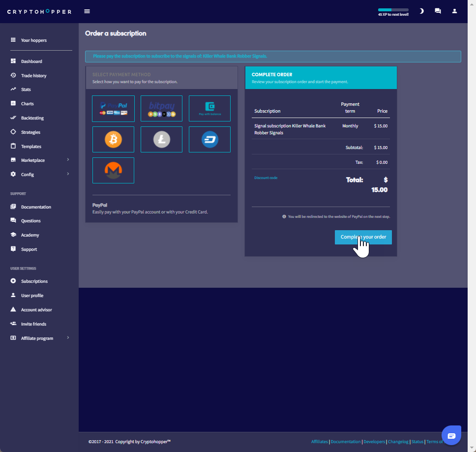Select Pay with balance wallet option
Viewport: 476px width, 452px height.
click(x=209, y=109)
